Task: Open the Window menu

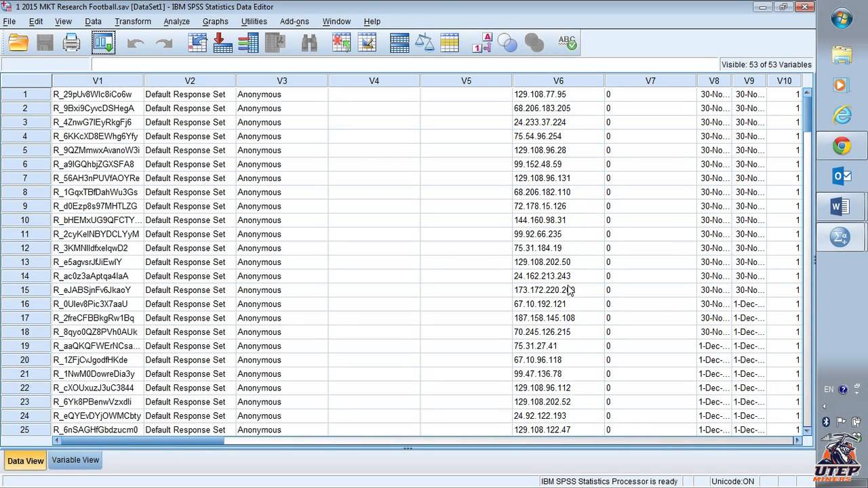Action: click(336, 21)
